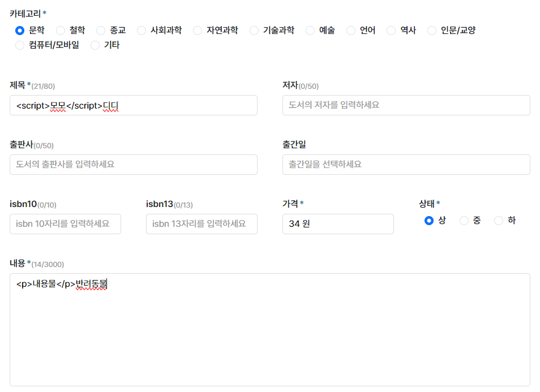
Task: Choose the 인문/교양 category option
Action: 432,31
